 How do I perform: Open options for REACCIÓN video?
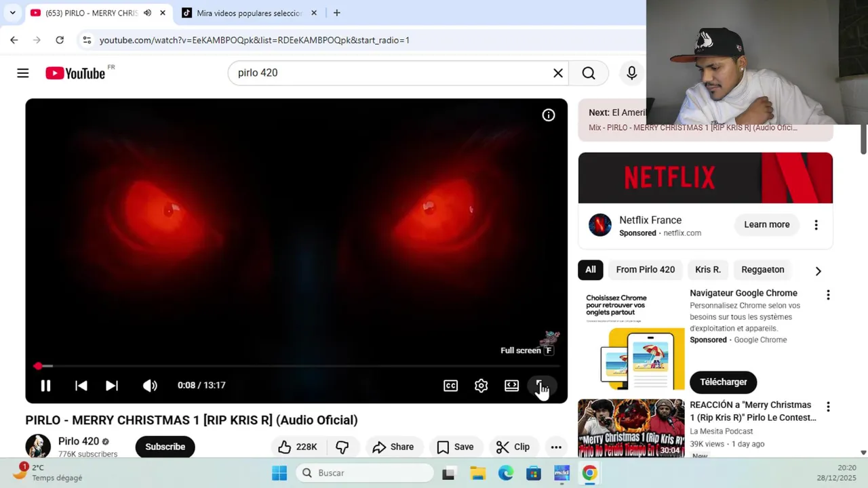click(828, 407)
